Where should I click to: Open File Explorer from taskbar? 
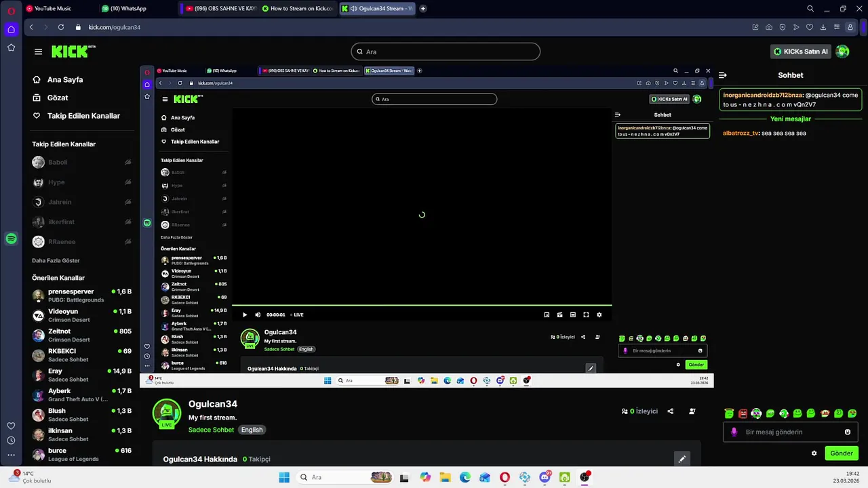click(445, 477)
